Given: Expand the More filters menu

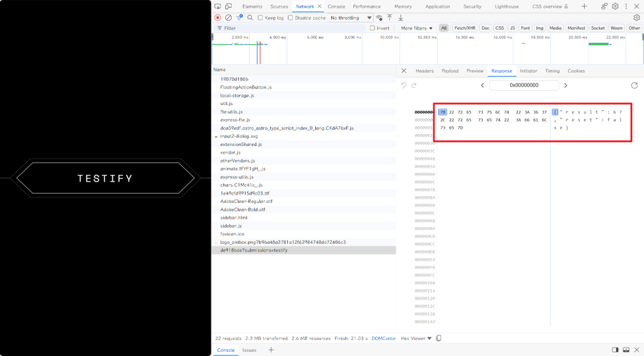Looking at the screenshot, I should pos(417,28).
